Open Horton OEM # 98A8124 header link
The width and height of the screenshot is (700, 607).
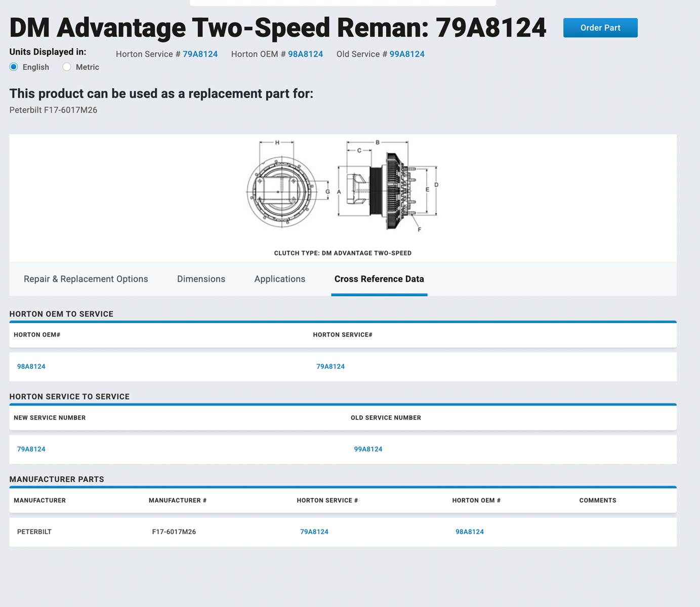305,54
